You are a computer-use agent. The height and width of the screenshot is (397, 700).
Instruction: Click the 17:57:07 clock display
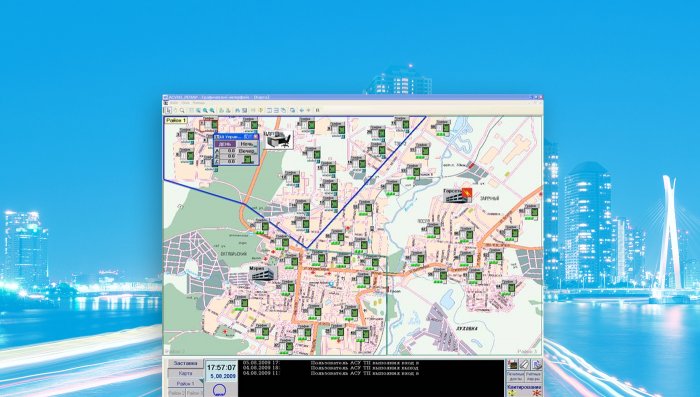tap(221, 368)
